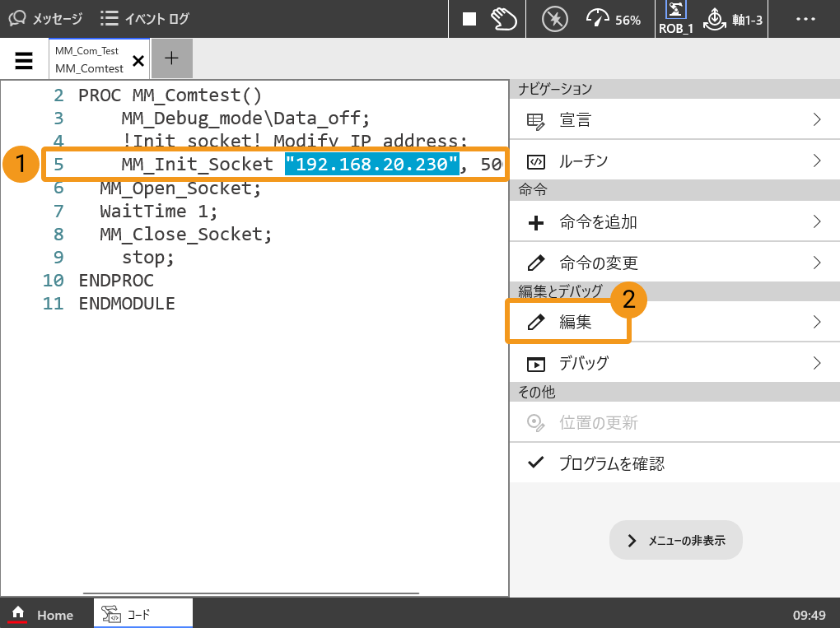Open 命令を追加 add instruction
This screenshot has width=840, height=628.
tap(674, 221)
